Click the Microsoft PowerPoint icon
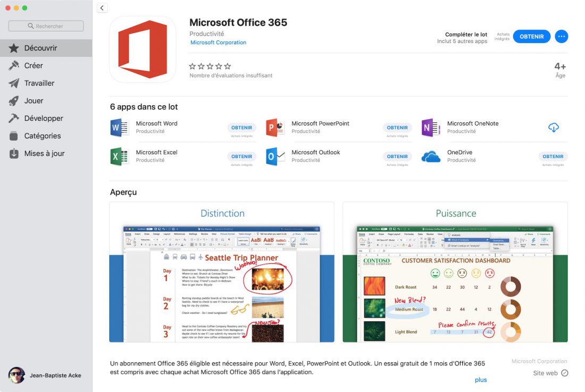The height and width of the screenshot is (392, 585). (274, 128)
